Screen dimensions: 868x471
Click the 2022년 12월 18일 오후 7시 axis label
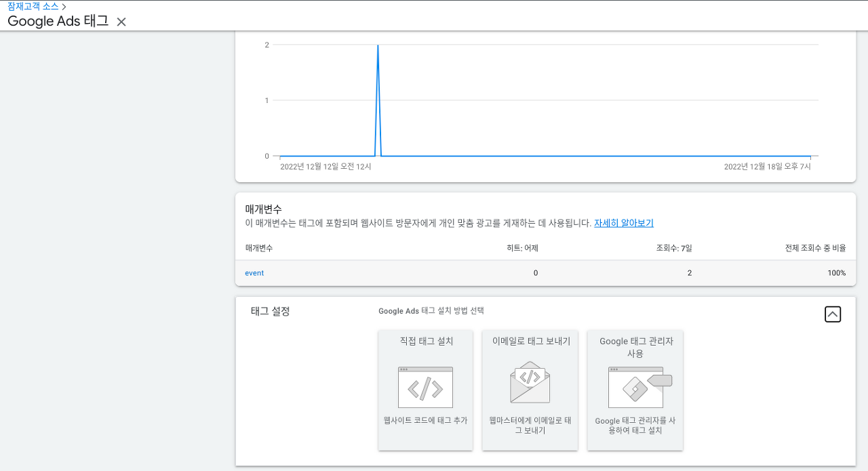(x=767, y=167)
